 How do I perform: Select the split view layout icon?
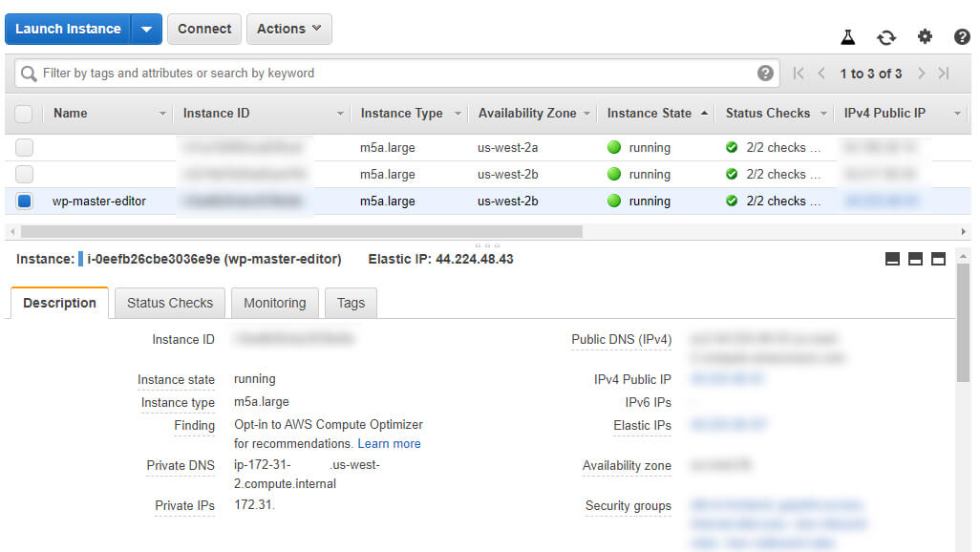click(x=916, y=258)
